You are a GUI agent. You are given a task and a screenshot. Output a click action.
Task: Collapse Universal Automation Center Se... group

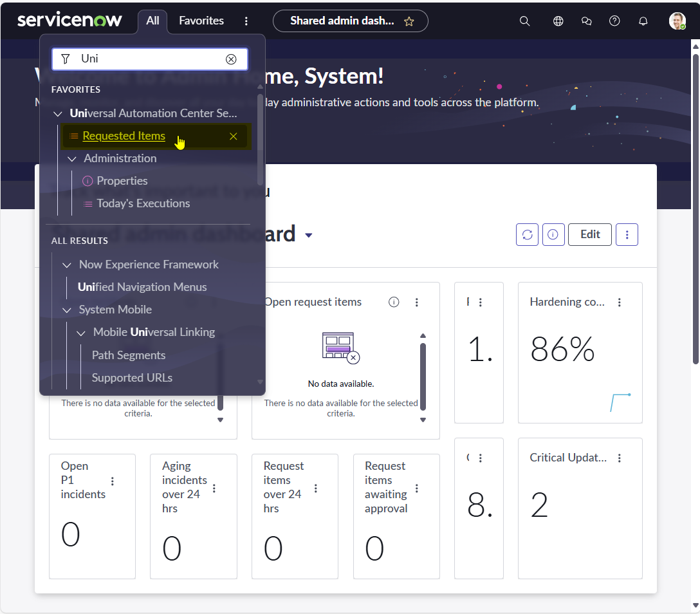[58, 114]
